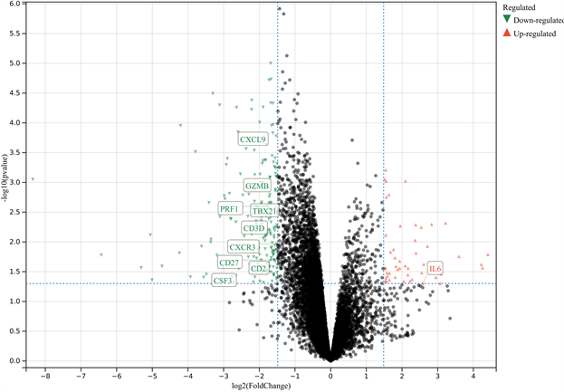Select the CXCR3 gene label

point(243,247)
